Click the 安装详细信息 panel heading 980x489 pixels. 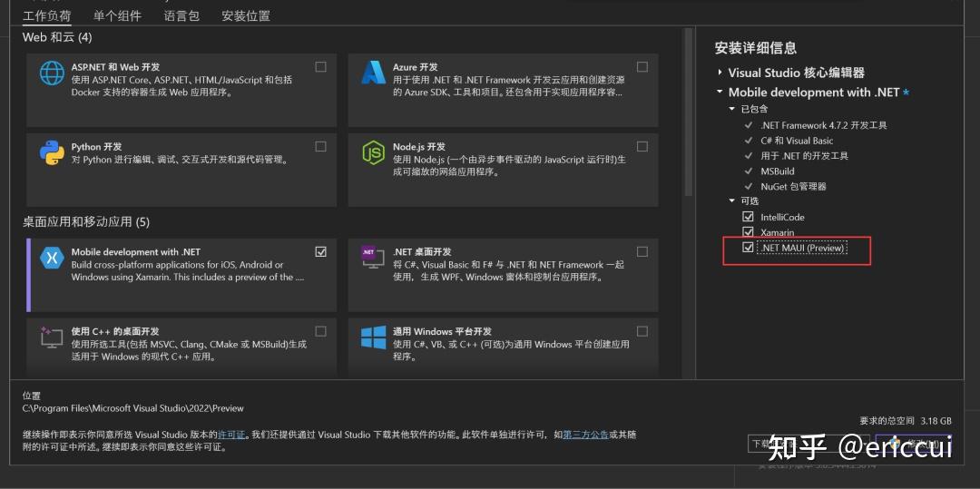756,48
